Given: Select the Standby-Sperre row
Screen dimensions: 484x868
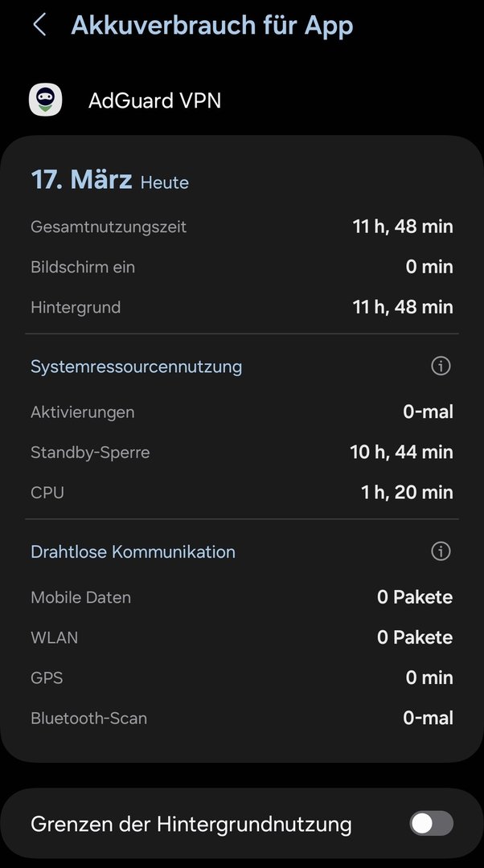Looking at the screenshot, I should point(241,452).
